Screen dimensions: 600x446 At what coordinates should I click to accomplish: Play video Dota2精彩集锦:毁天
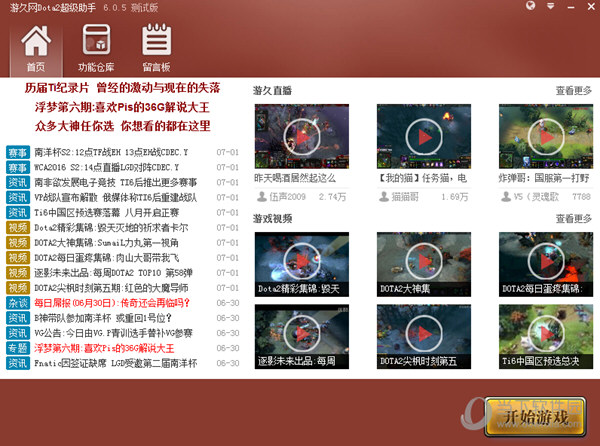click(302, 264)
